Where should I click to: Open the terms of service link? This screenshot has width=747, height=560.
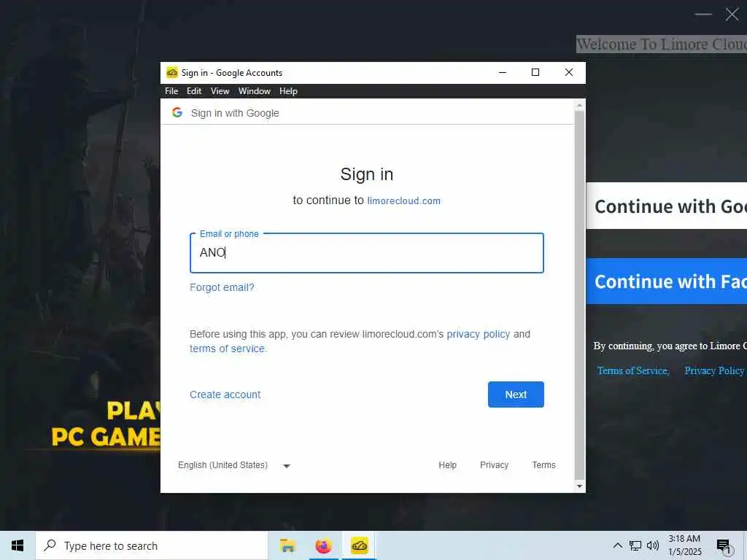point(228,349)
